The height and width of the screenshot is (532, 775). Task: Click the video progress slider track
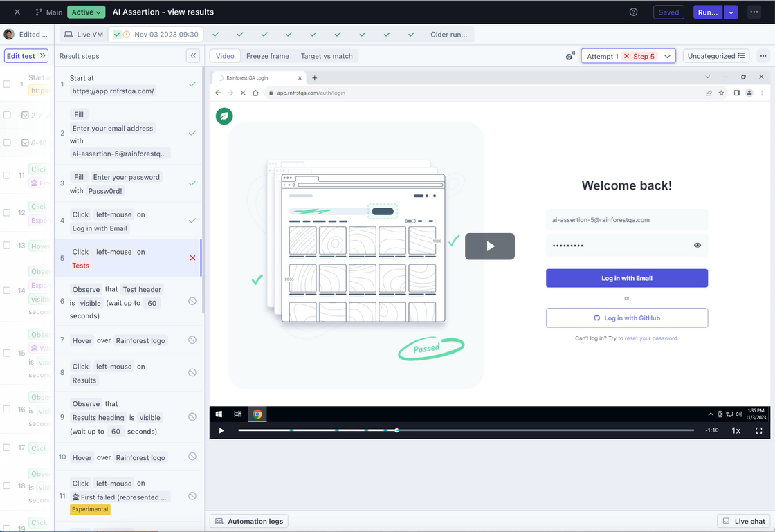click(466, 430)
